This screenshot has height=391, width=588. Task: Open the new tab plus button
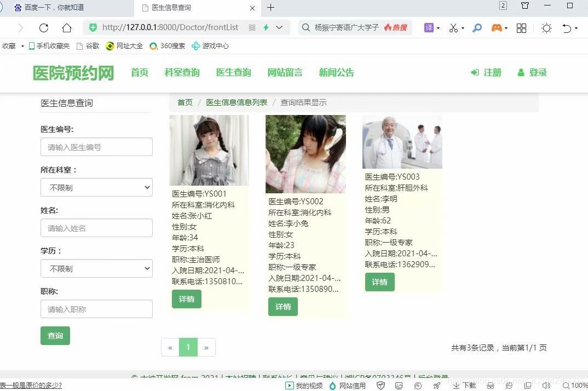pos(271,8)
